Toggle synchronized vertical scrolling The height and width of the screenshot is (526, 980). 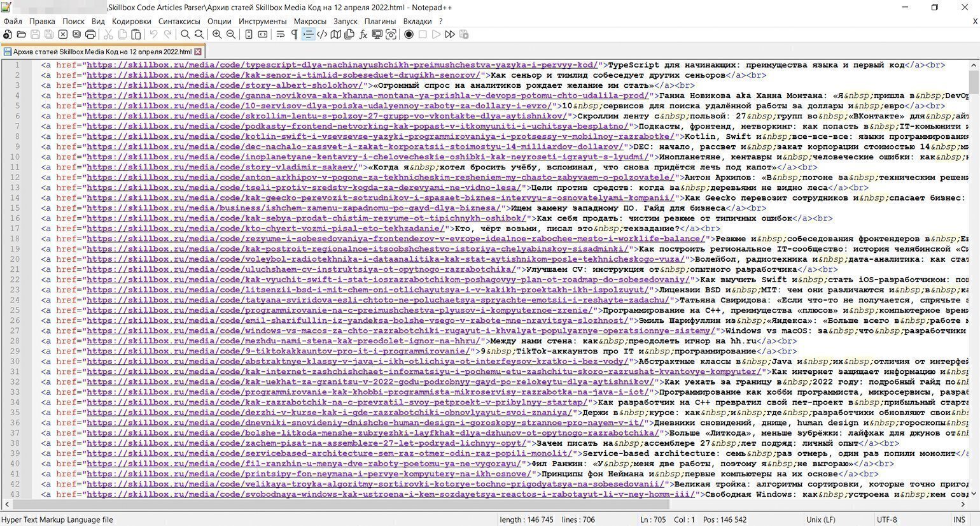click(249, 34)
